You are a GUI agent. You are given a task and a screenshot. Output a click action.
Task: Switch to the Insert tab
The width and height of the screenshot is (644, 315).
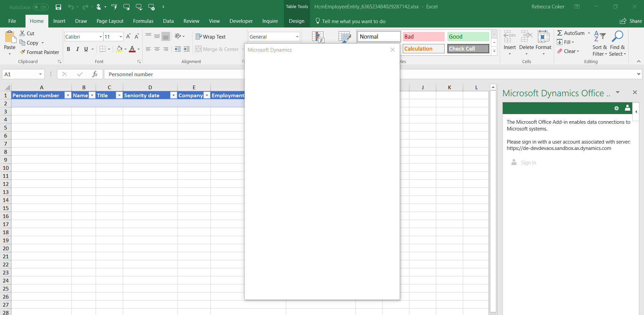[59, 21]
